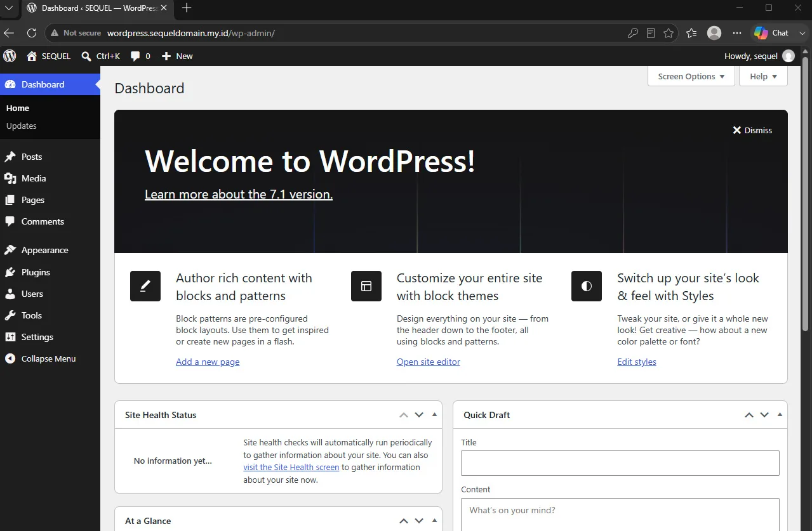The width and height of the screenshot is (812, 531).
Task: Open a new browser tab
Action: (x=187, y=8)
